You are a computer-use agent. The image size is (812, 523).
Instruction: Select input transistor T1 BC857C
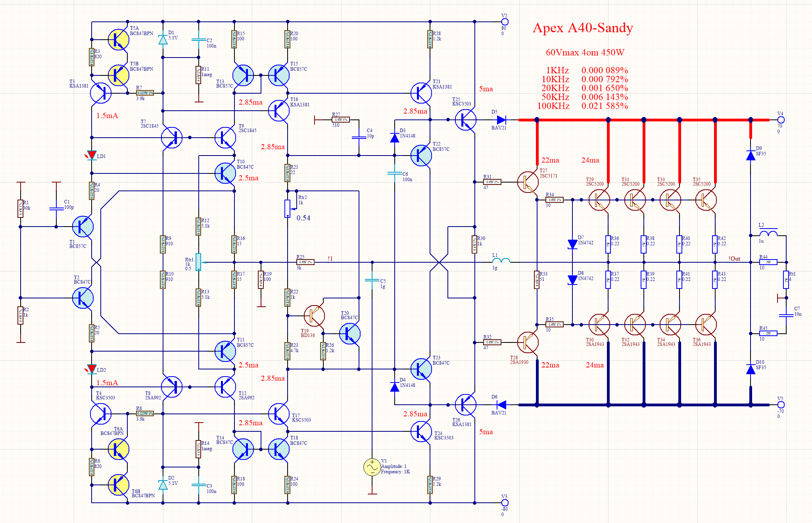point(83,227)
